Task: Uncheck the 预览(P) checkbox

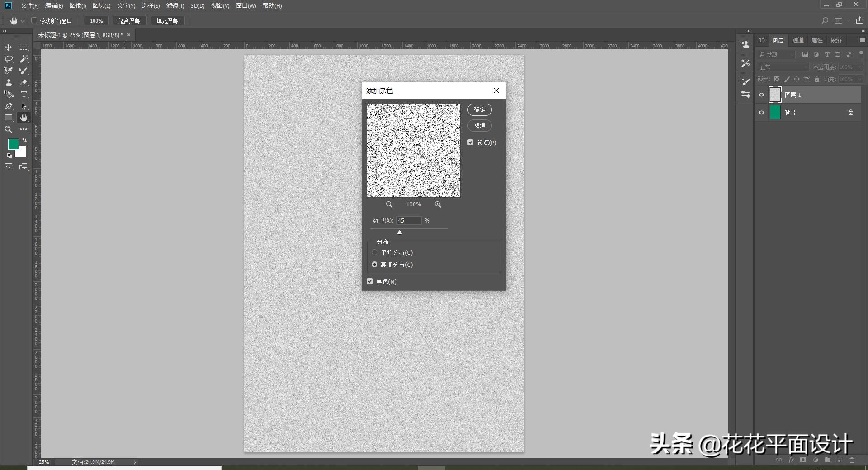Action: [x=470, y=142]
